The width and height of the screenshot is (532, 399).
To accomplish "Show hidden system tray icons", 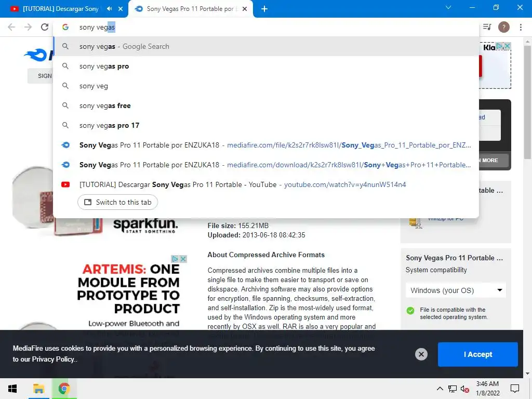I will tap(440, 389).
